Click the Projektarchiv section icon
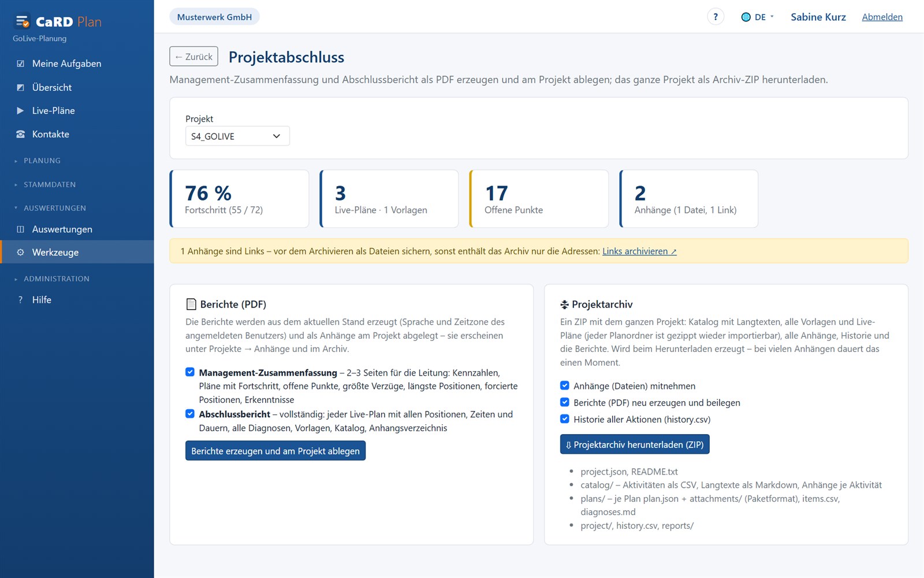 click(565, 305)
